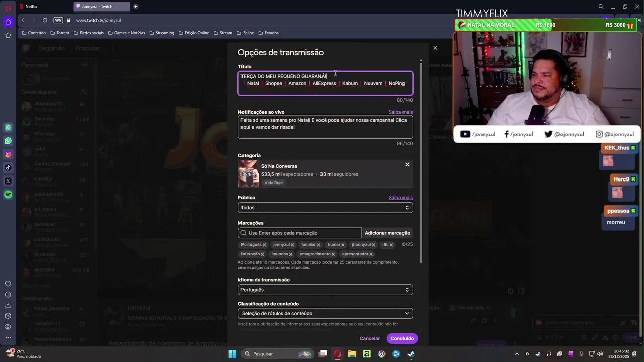Click the browser address bar URL

click(99, 20)
